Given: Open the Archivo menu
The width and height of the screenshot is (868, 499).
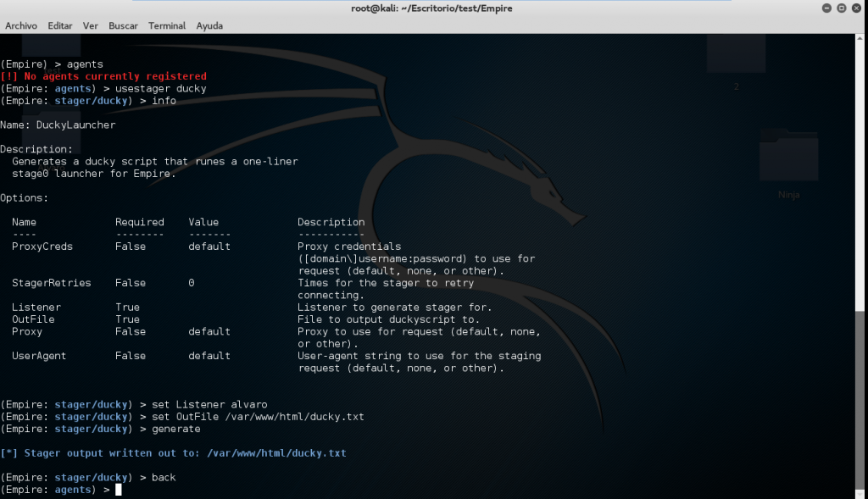Looking at the screenshot, I should [x=21, y=25].
